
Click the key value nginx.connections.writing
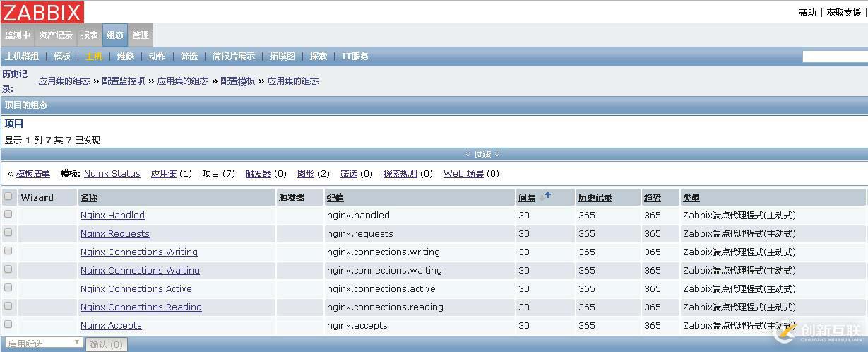pyautogui.click(x=384, y=252)
